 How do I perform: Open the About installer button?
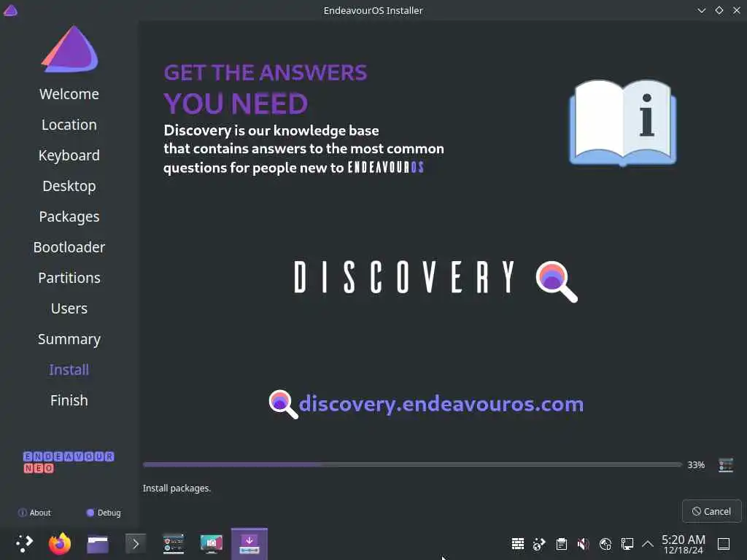click(x=34, y=513)
